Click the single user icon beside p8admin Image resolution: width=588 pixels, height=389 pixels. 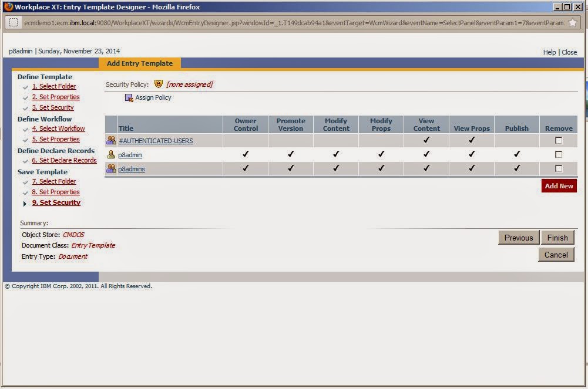(111, 154)
